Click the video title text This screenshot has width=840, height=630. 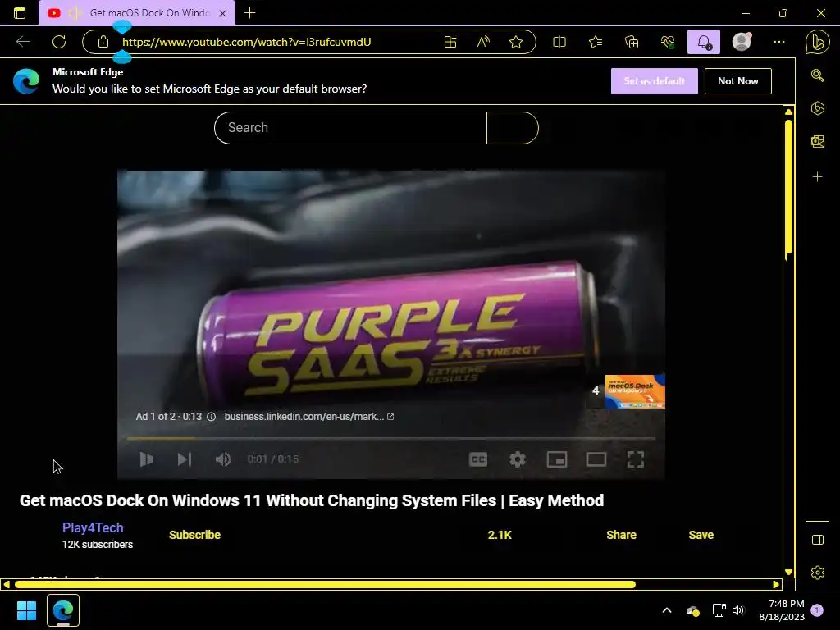[312, 500]
